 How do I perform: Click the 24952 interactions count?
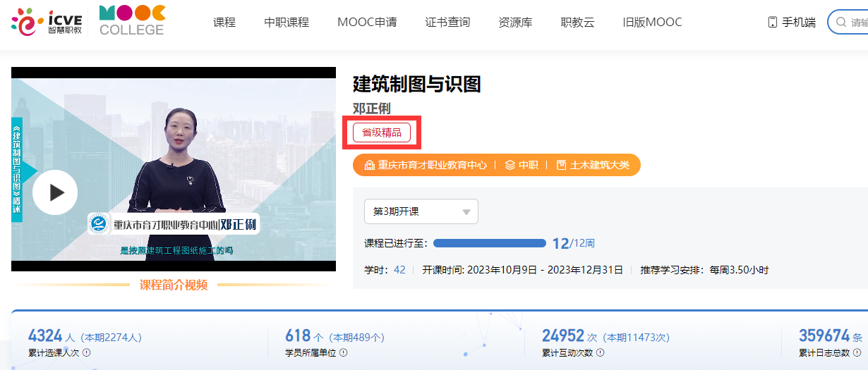pos(562,335)
